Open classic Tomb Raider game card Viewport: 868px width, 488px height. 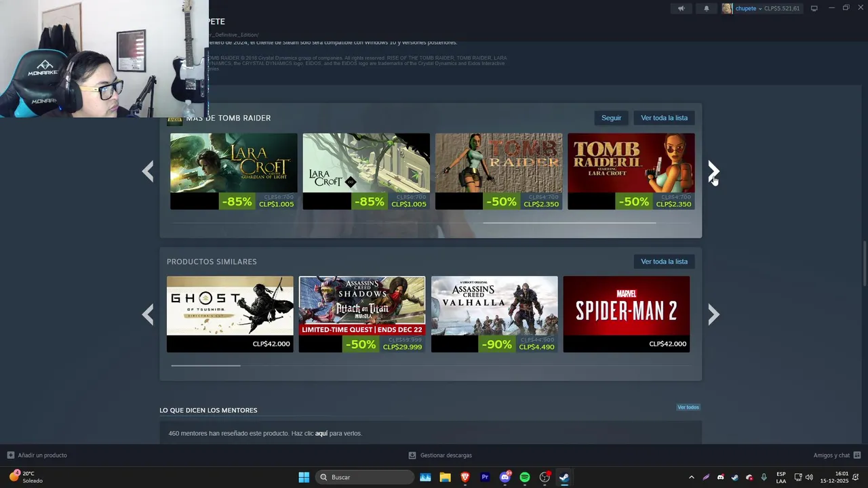pyautogui.click(x=498, y=171)
